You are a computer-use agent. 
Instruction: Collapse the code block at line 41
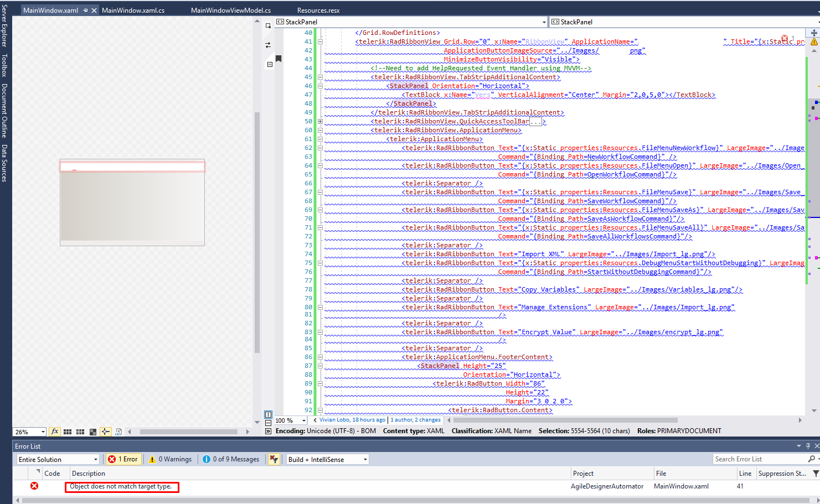pyautogui.click(x=320, y=41)
